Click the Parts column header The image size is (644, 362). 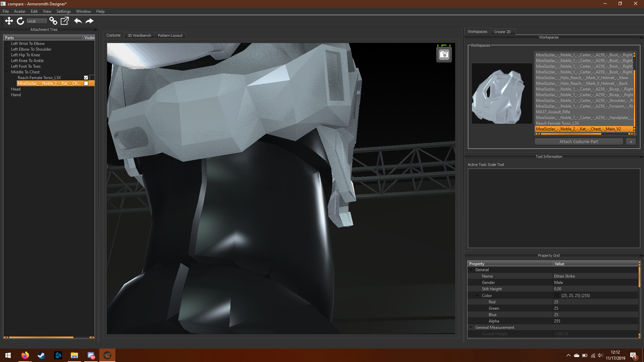pyautogui.click(x=43, y=38)
